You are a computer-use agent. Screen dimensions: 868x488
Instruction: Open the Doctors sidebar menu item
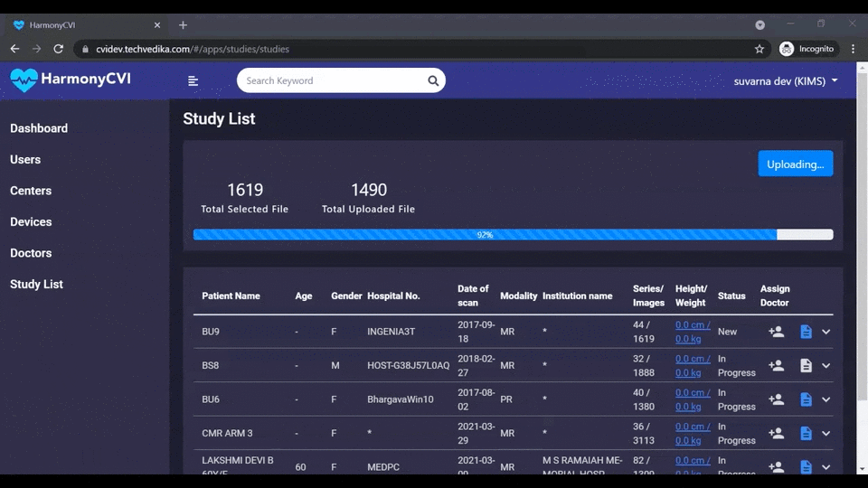pos(31,253)
